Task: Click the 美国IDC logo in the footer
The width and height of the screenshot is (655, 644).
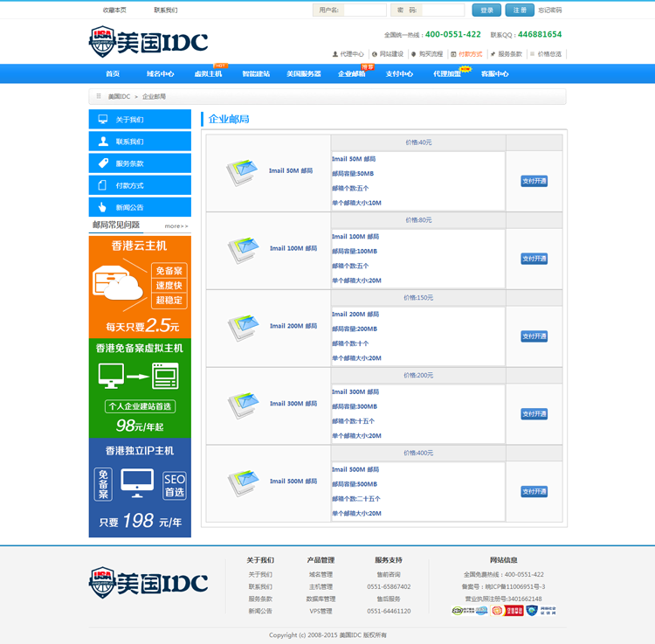Action: pyautogui.click(x=148, y=583)
